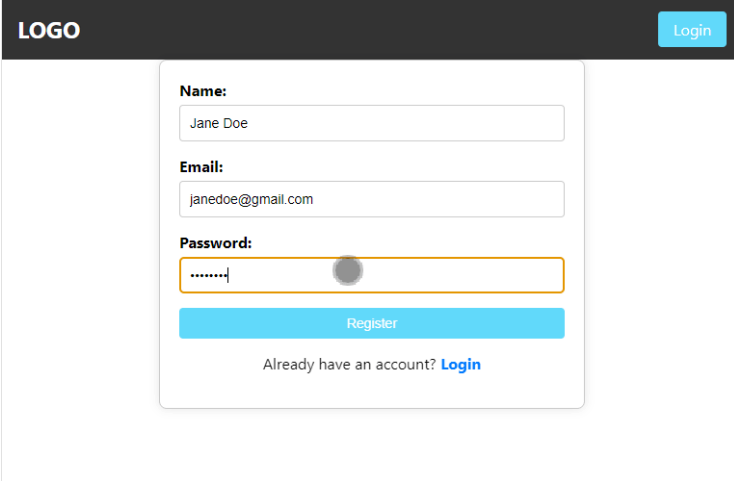This screenshot has width=734, height=481.
Task: Click the "Already have an account?" text
Action: point(349,364)
